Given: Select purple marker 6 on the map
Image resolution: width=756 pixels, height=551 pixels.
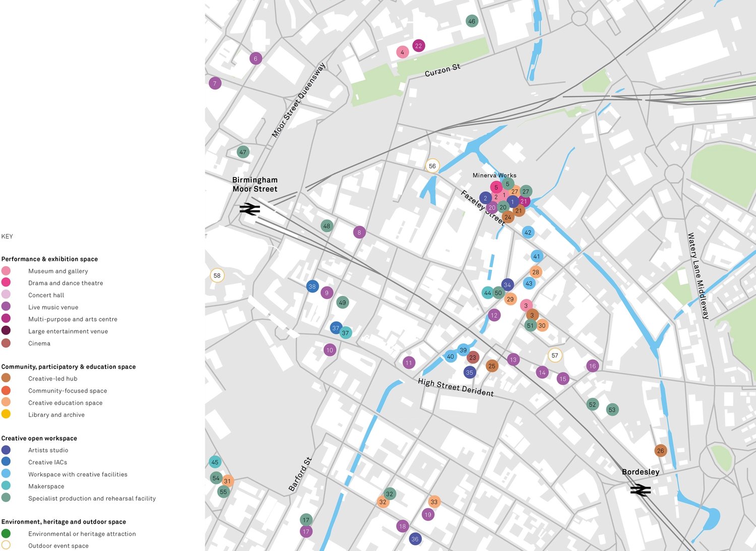Looking at the screenshot, I should (x=256, y=58).
